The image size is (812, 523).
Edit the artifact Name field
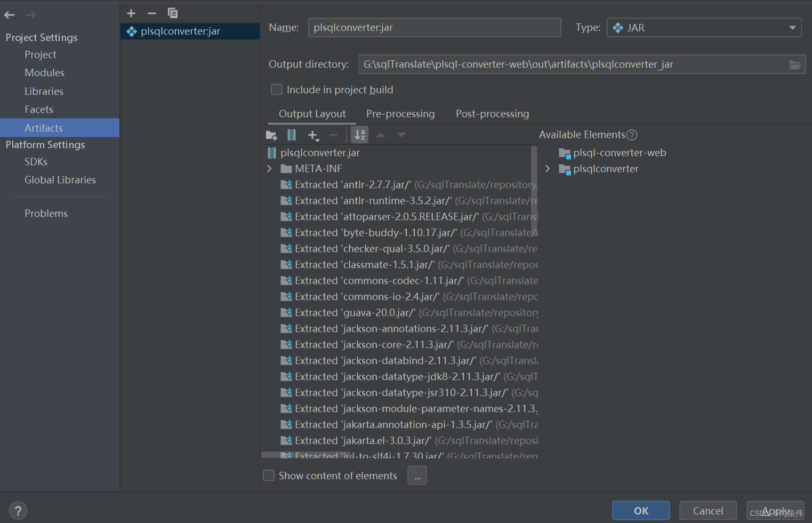coord(434,27)
